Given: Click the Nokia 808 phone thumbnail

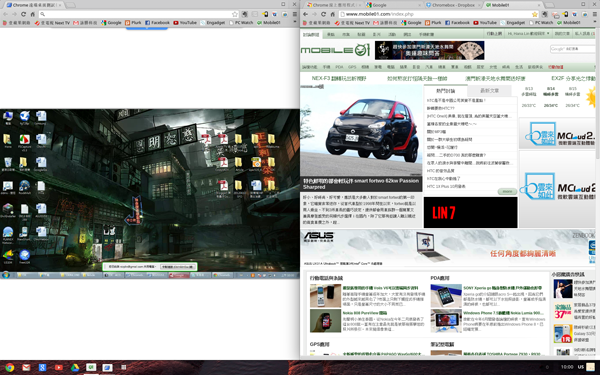Looking at the screenshot, I should point(325,321).
